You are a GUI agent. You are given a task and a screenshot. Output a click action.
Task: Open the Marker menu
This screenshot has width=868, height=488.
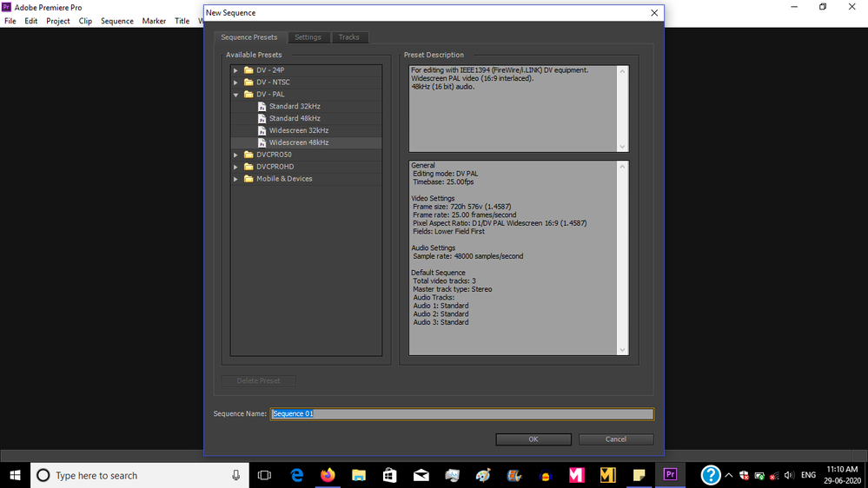point(154,21)
